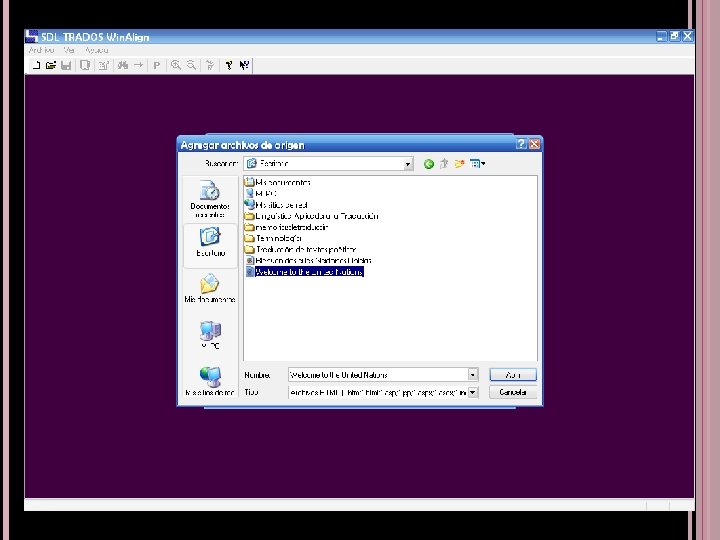Click the Abrir button

pyautogui.click(x=512, y=375)
